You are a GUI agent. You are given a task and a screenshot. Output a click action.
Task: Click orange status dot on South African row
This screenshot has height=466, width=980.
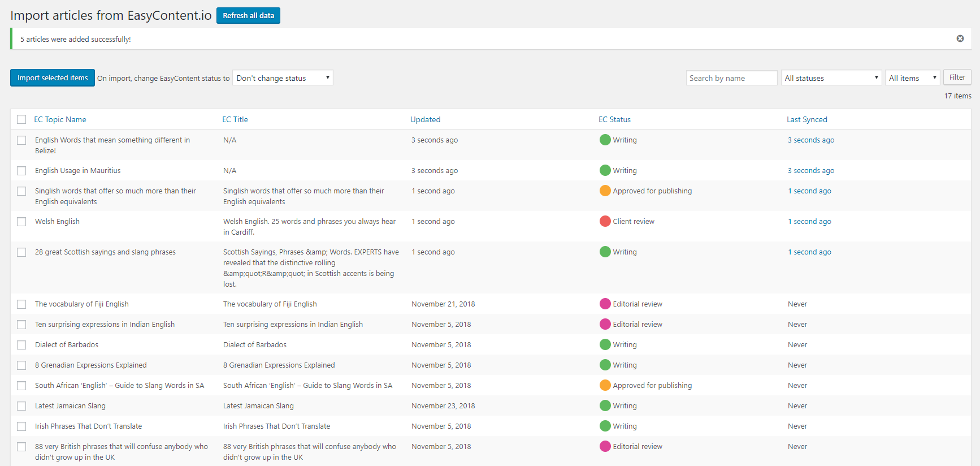click(605, 385)
